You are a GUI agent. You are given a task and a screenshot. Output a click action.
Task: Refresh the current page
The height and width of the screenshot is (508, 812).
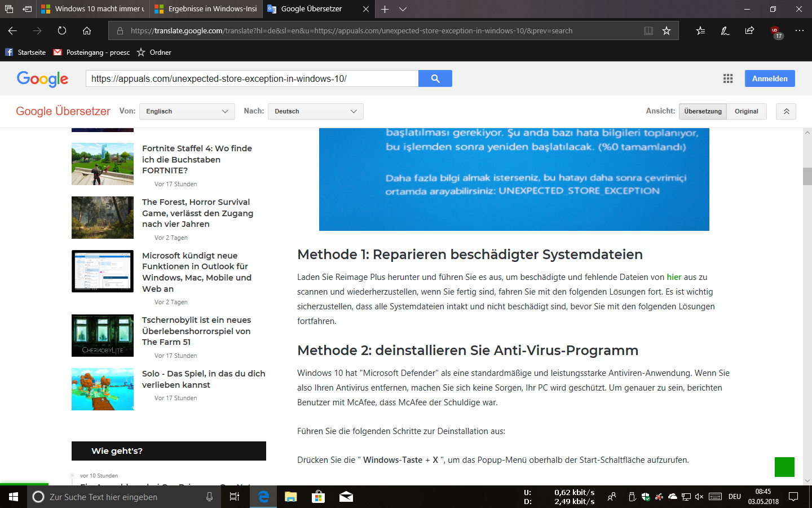[x=62, y=30]
